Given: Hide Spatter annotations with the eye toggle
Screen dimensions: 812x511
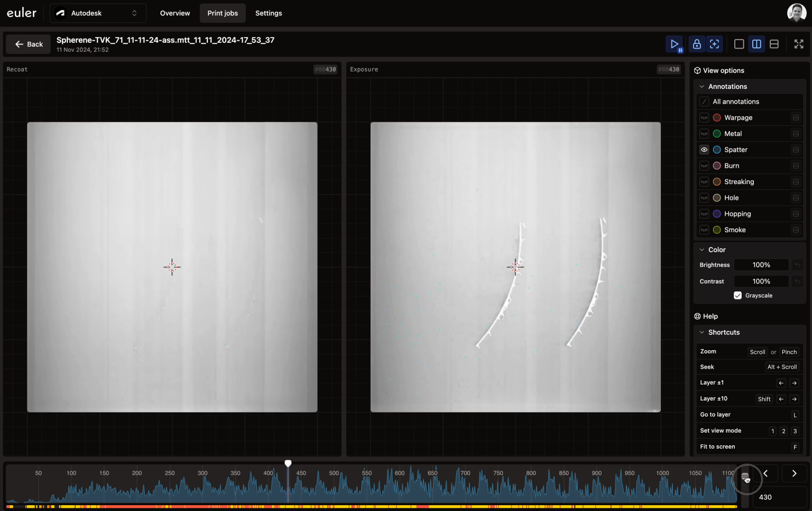Looking at the screenshot, I should click(x=704, y=150).
